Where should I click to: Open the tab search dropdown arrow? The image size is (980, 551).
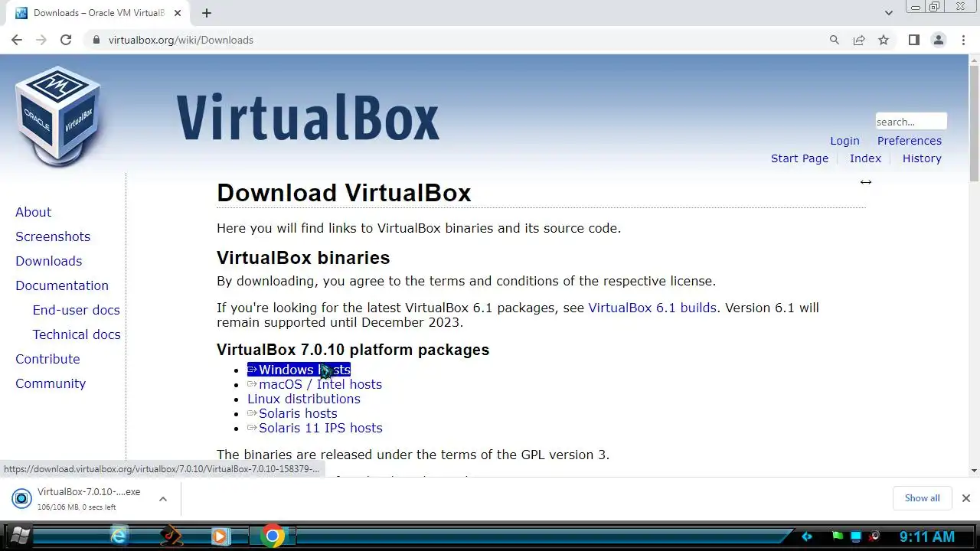click(x=889, y=13)
